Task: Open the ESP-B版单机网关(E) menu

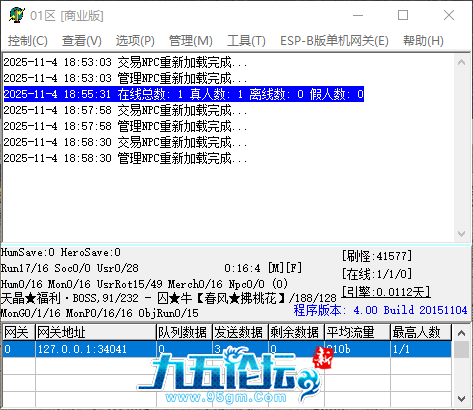Action: pos(334,41)
